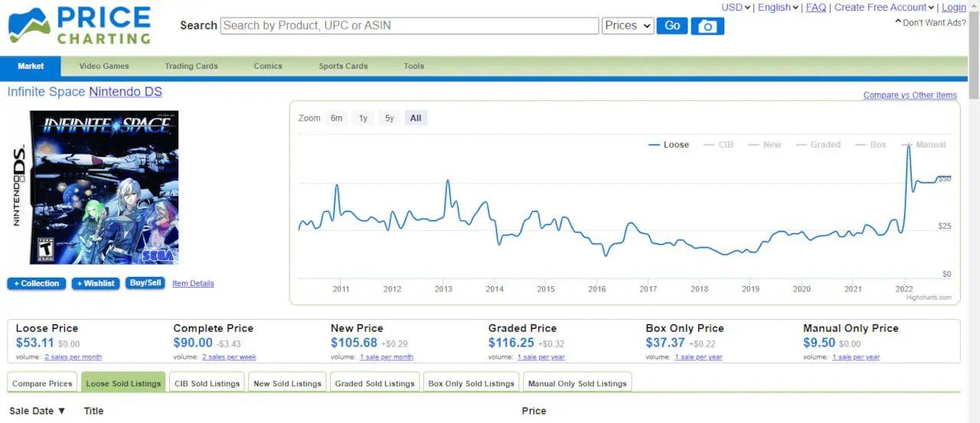Toggle the Loose series in chart legend
The image size is (980, 423).
(x=668, y=145)
